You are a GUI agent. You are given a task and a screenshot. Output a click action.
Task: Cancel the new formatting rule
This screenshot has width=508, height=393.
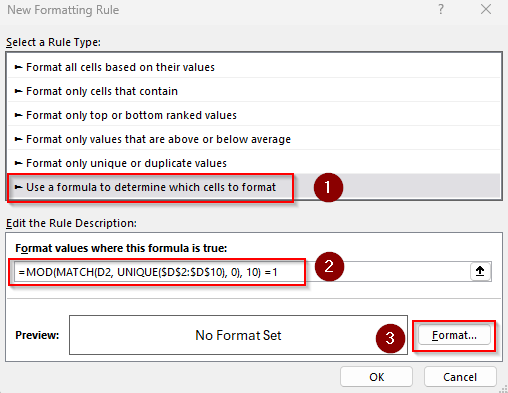460,377
